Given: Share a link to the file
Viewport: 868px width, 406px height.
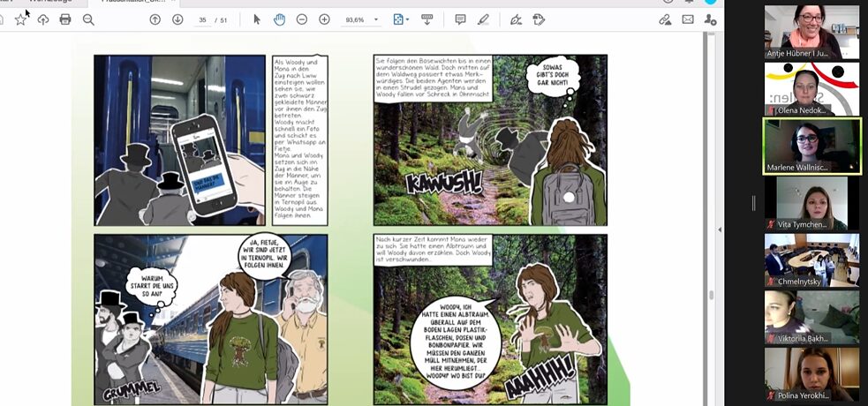Looking at the screenshot, I should point(665,20).
